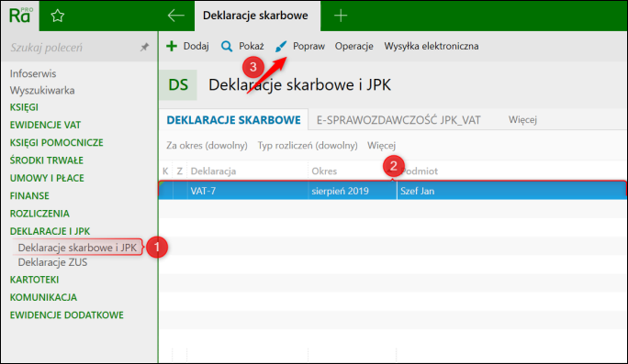Open a new tab with plus icon
Screen dimensions: 628x364
[x=341, y=16]
